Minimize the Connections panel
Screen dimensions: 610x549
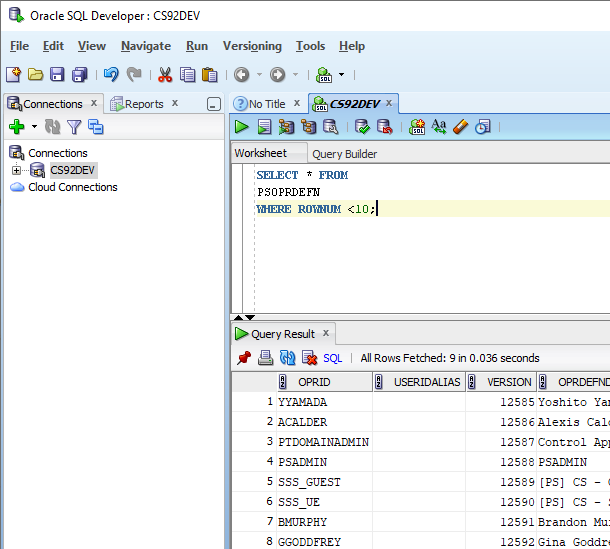(x=214, y=104)
